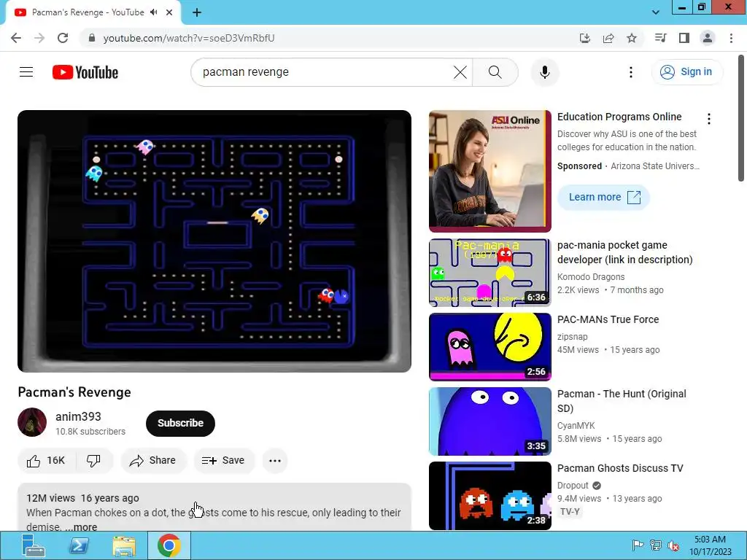747x560 pixels.
Task: Open the taskbar clock and date
Action: (x=710, y=545)
